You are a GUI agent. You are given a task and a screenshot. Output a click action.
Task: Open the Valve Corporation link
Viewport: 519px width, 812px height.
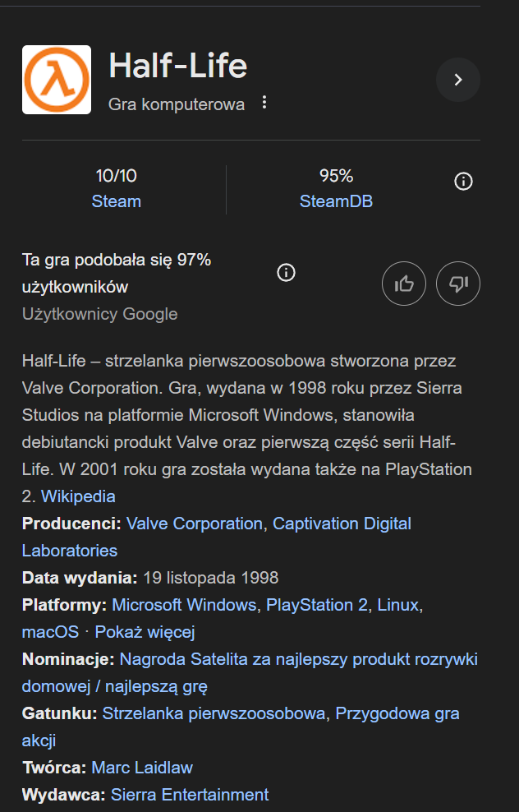[195, 524]
